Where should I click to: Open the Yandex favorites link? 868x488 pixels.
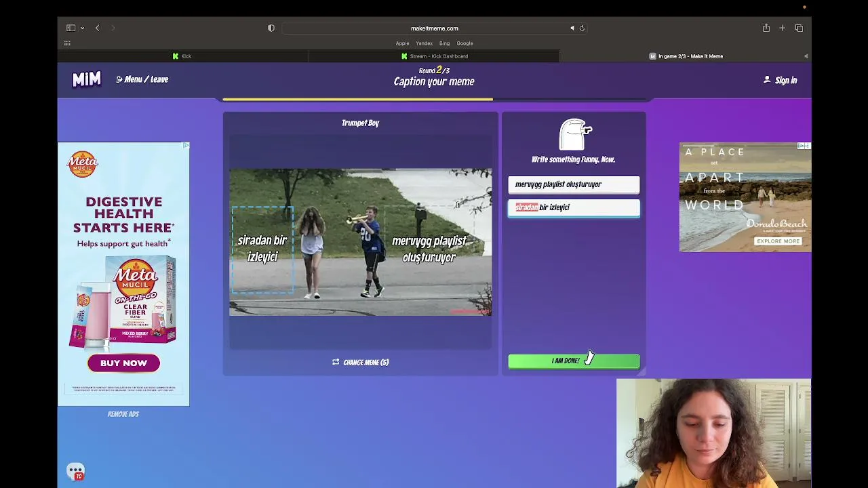click(x=424, y=43)
